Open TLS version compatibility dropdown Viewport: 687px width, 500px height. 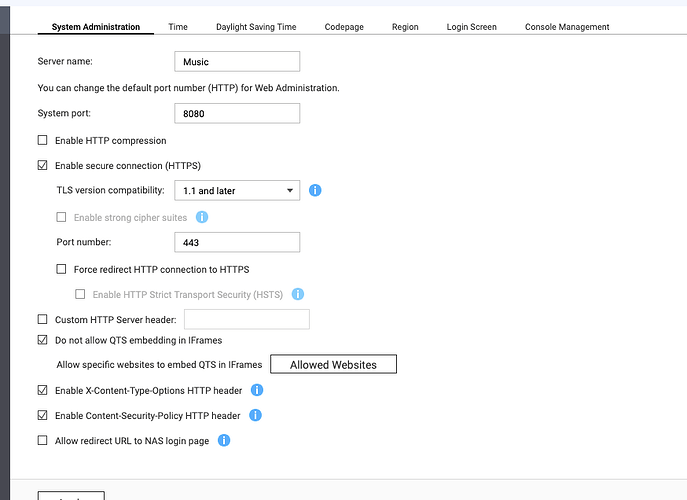(236, 190)
